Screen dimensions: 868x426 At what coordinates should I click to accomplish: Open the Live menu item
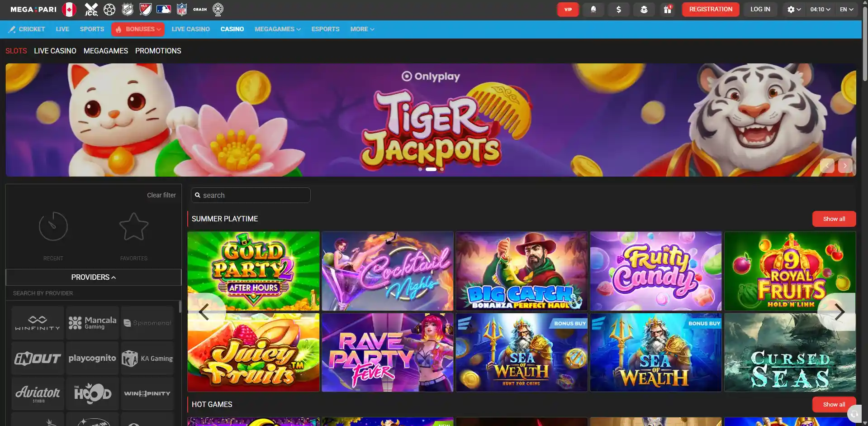click(62, 29)
